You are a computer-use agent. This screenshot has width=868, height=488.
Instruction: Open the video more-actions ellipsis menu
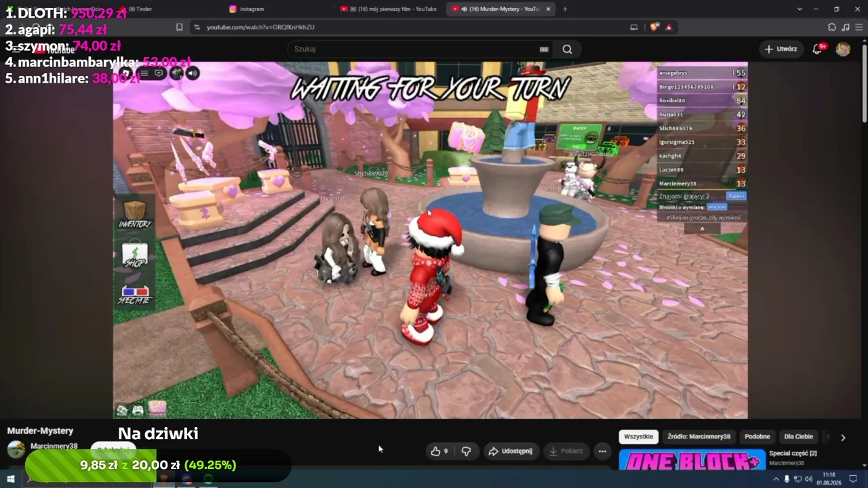pos(602,451)
